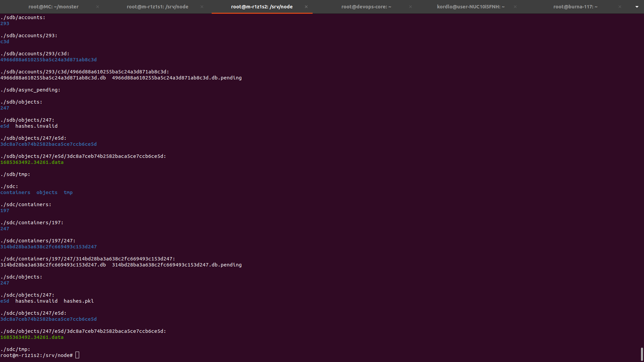
Task: Open the root@burna-117 tab
Action: (x=575, y=7)
